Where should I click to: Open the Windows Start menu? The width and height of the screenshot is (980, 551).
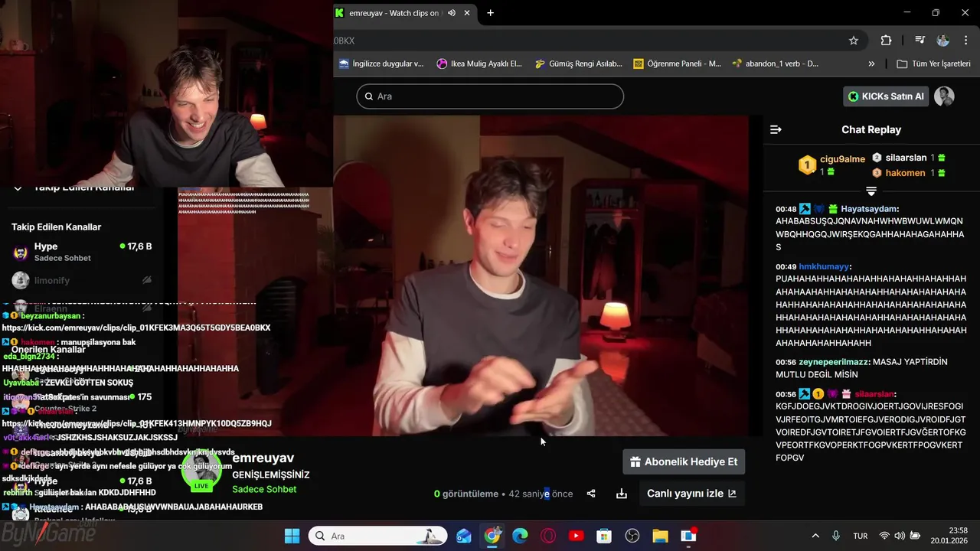pos(292,536)
